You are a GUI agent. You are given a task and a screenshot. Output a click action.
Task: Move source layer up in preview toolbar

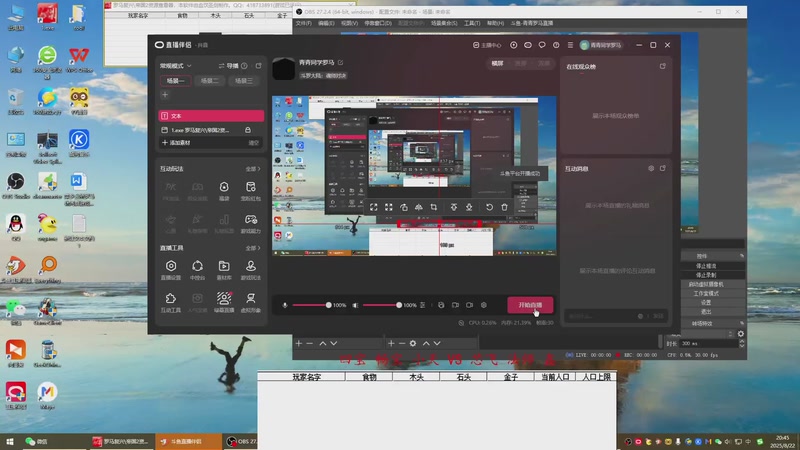click(x=454, y=207)
